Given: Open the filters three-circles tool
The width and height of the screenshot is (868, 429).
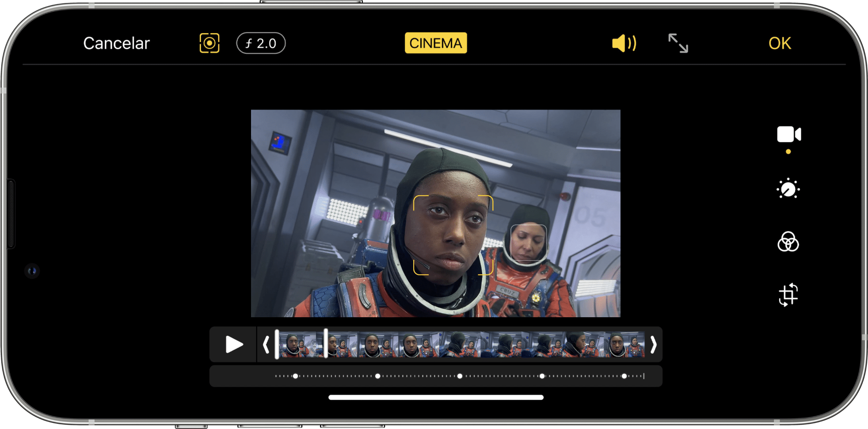Looking at the screenshot, I should 788,242.
